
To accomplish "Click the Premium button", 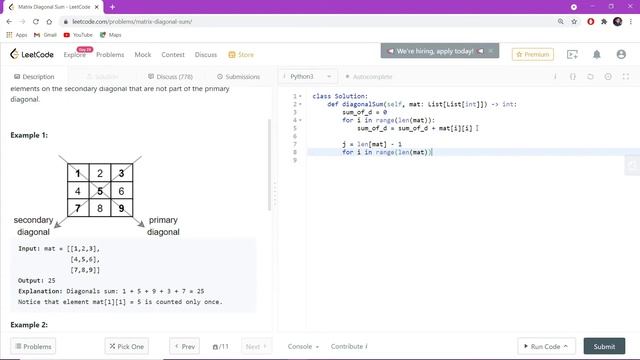I will click(533, 54).
